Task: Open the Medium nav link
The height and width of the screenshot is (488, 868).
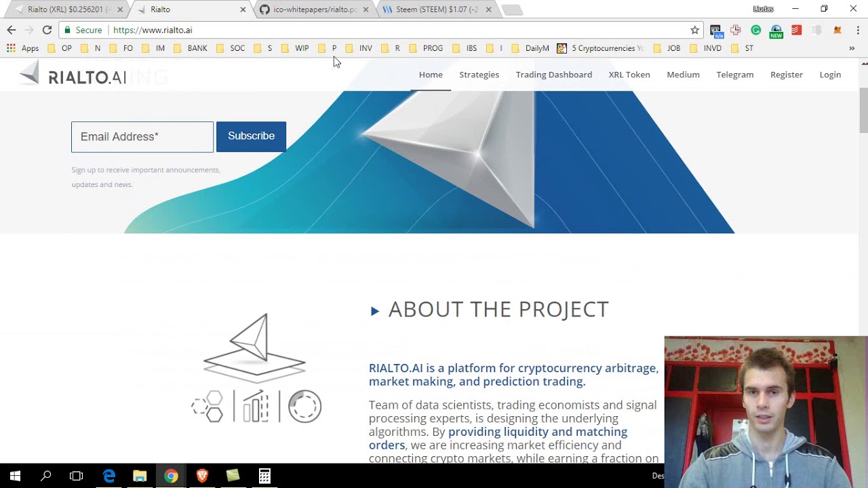Action: (x=683, y=75)
